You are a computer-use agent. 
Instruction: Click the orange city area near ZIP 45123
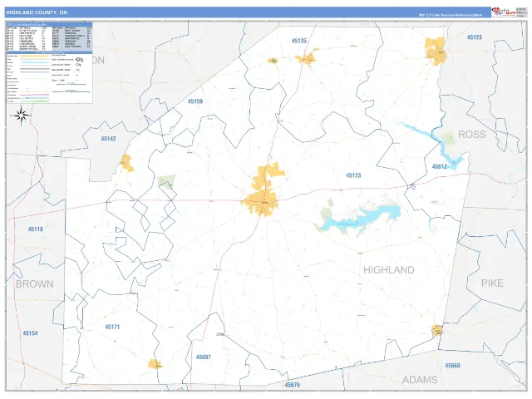[x=436, y=51]
